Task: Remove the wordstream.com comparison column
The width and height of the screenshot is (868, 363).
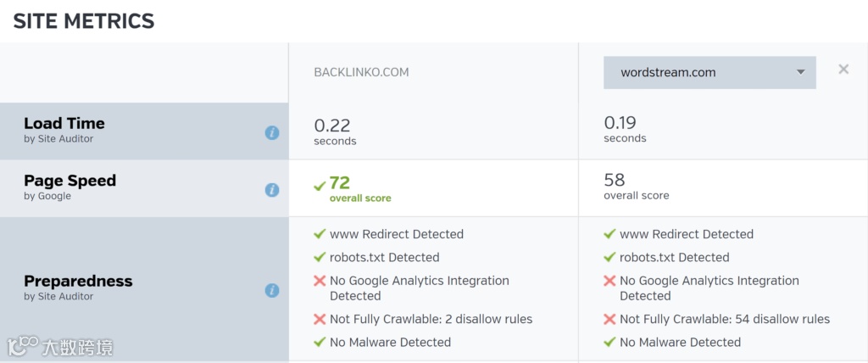Action: [x=843, y=70]
